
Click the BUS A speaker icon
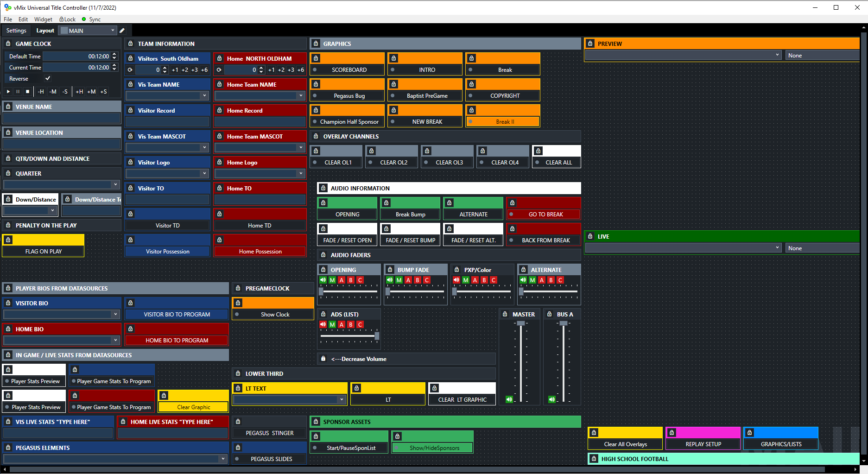(552, 399)
